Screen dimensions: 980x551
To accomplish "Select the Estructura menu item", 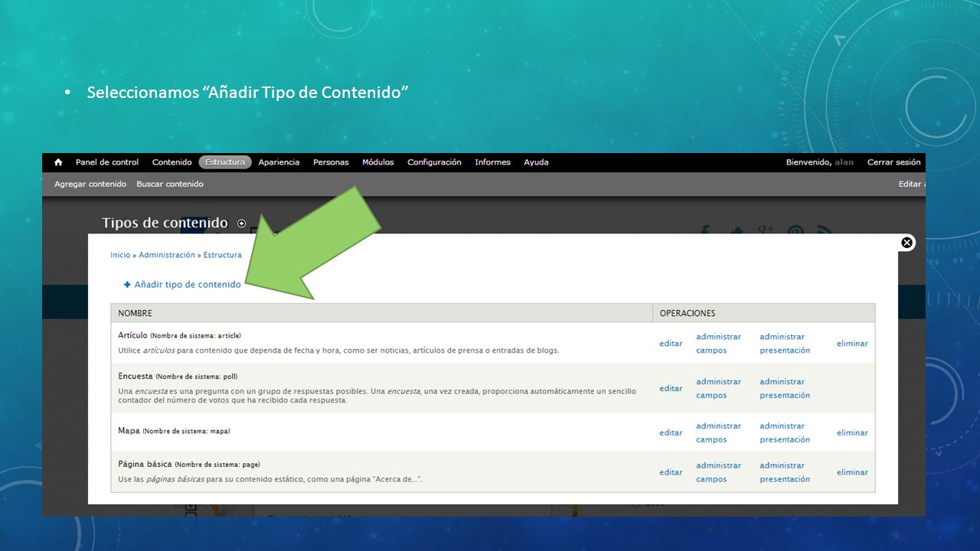I will pos(225,162).
